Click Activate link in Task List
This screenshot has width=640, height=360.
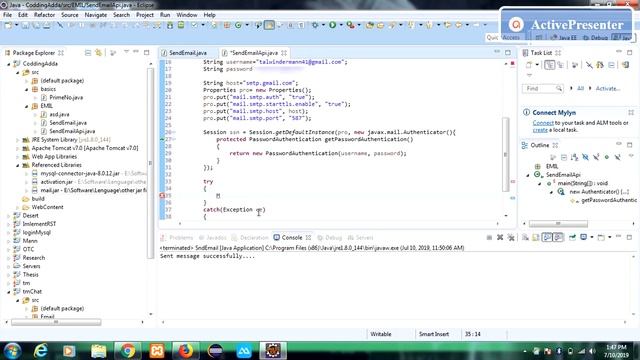(x=607, y=89)
